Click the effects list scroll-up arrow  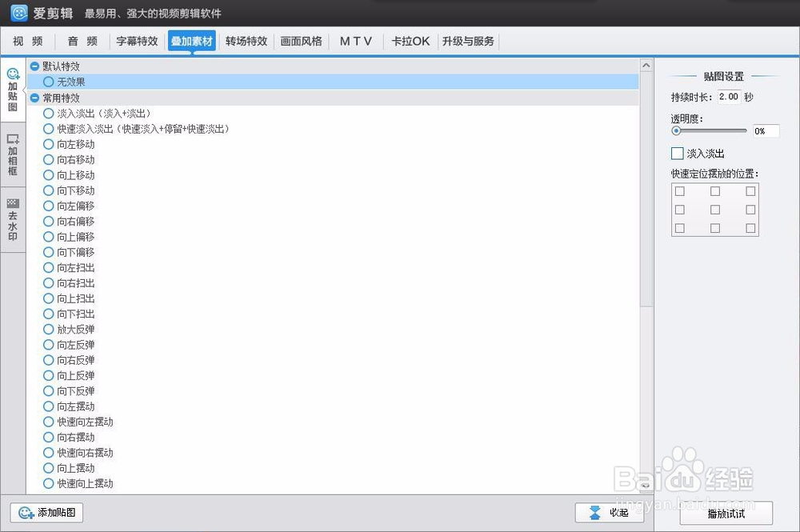646,66
